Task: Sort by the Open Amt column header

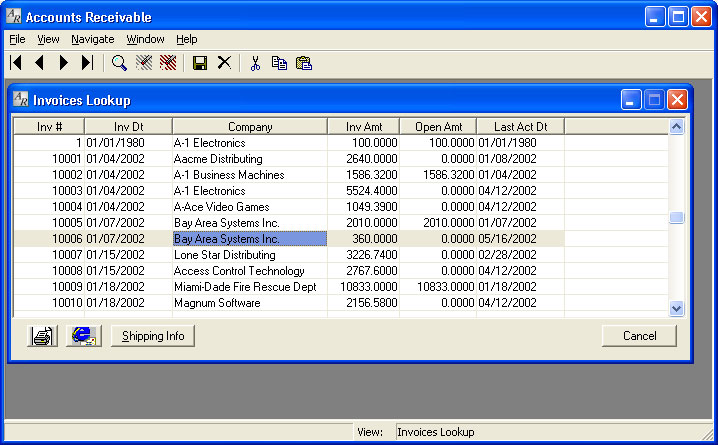Action: 438,126
